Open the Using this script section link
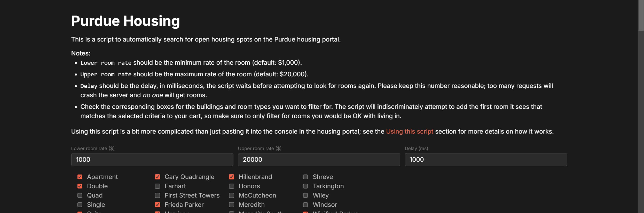The width and height of the screenshot is (644, 213). [x=410, y=131]
